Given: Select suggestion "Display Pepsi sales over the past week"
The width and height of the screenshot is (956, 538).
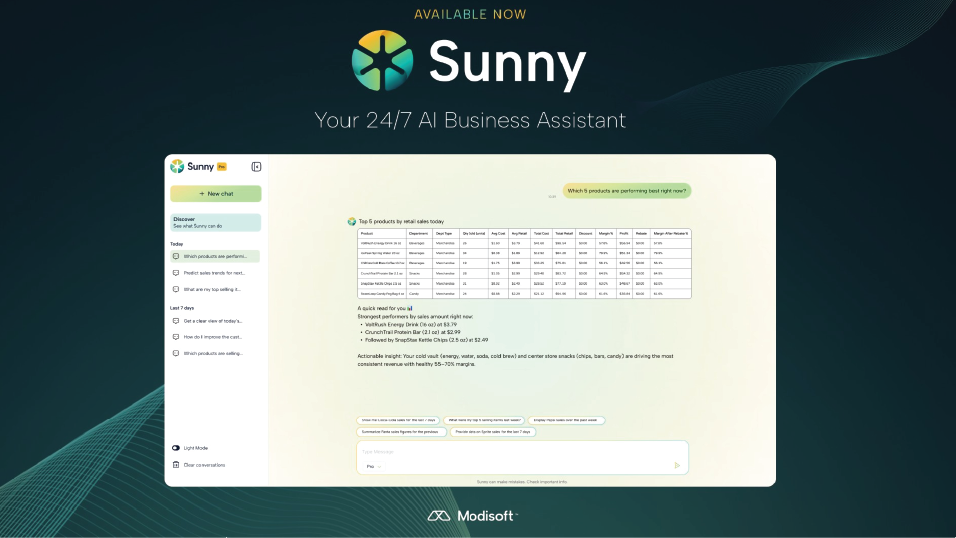Looking at the screenshot, I should [x=566, y=420].
